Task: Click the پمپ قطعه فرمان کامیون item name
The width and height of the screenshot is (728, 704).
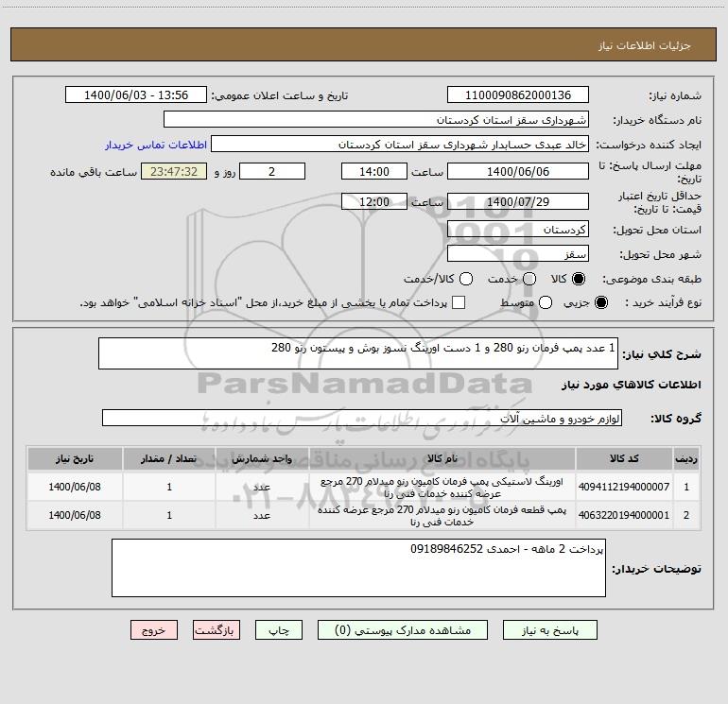Action: (442, 516)
